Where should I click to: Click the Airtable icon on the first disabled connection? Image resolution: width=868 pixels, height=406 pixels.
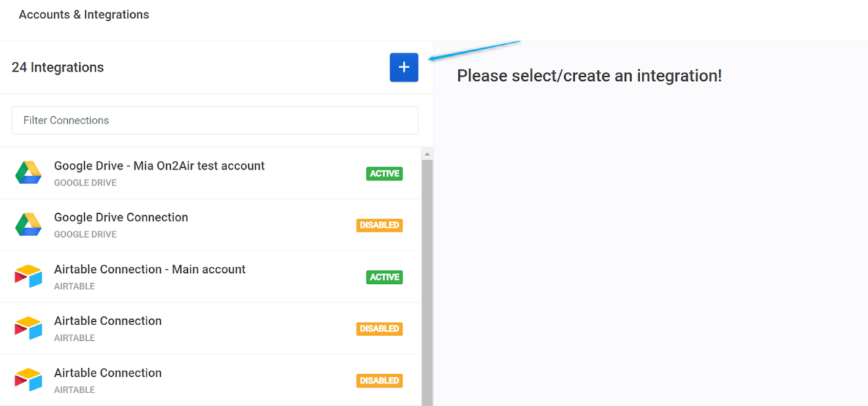(28, 327)
